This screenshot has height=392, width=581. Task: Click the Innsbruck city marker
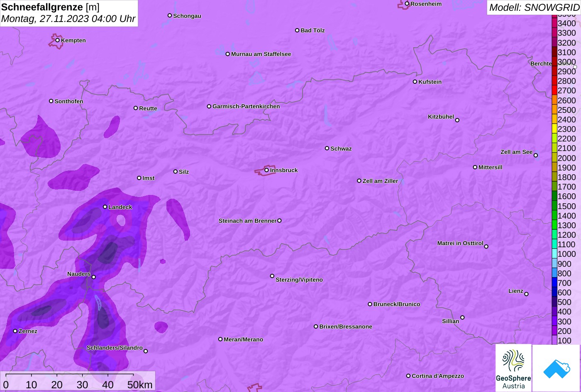(x=266, y=170)
